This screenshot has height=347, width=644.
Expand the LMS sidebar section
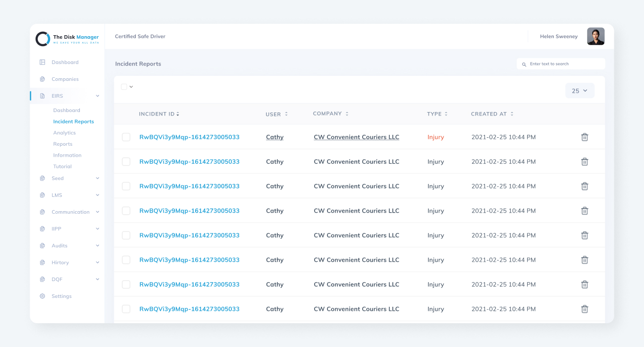click(97, 195)
